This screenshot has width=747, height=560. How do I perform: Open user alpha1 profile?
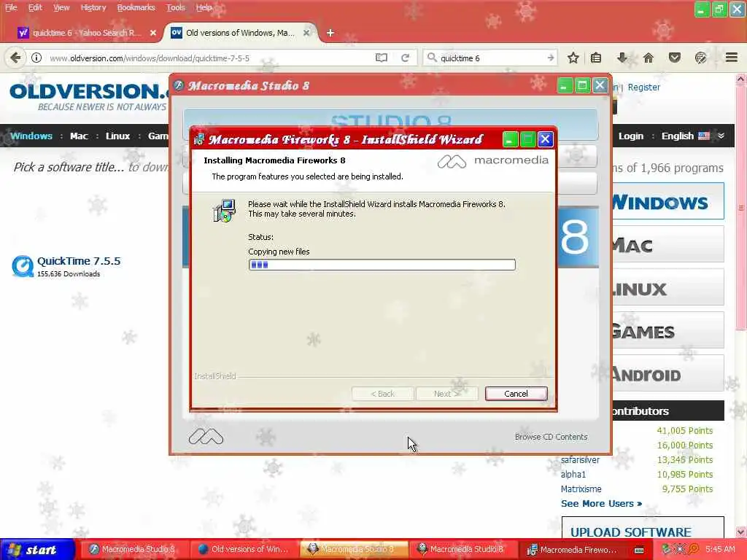pyautogui.click(x=573, y=474)
